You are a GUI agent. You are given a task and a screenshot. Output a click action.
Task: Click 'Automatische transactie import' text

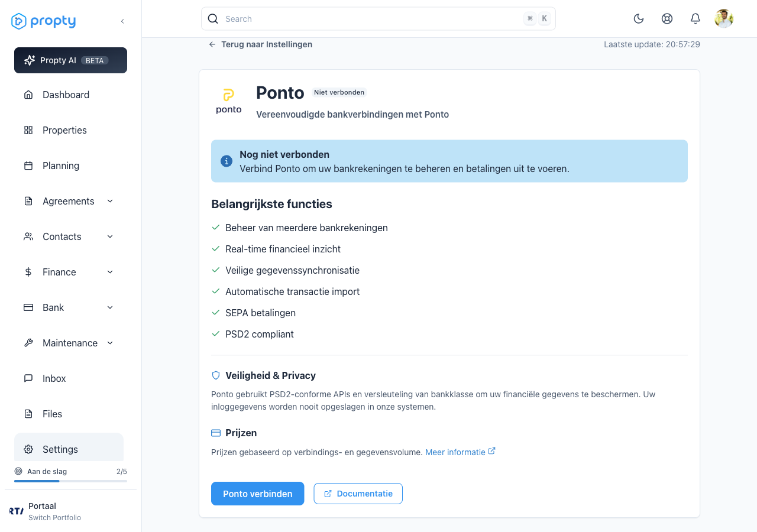click(293, 291)
